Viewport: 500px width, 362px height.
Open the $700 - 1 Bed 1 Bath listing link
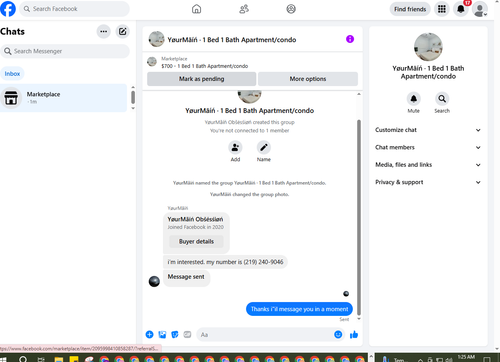(204, 66)
